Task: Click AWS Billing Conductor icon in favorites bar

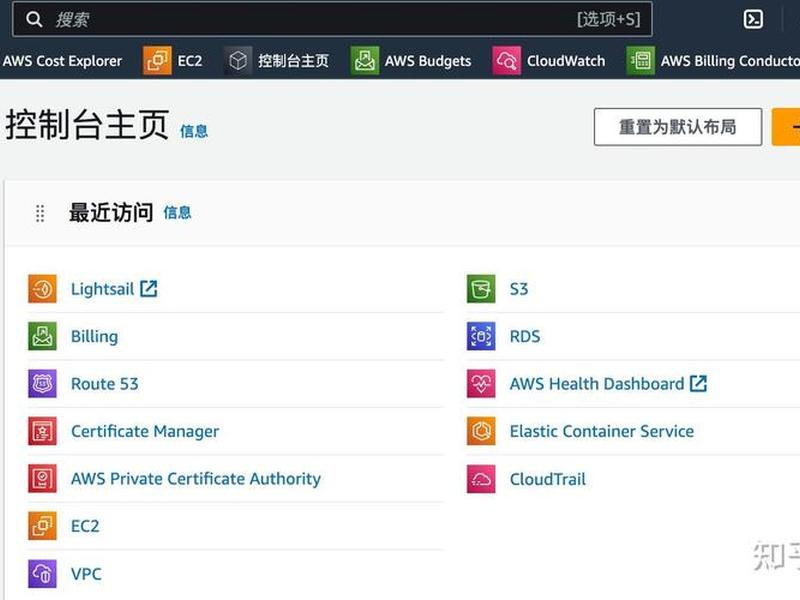Action: tap(641, 61)
